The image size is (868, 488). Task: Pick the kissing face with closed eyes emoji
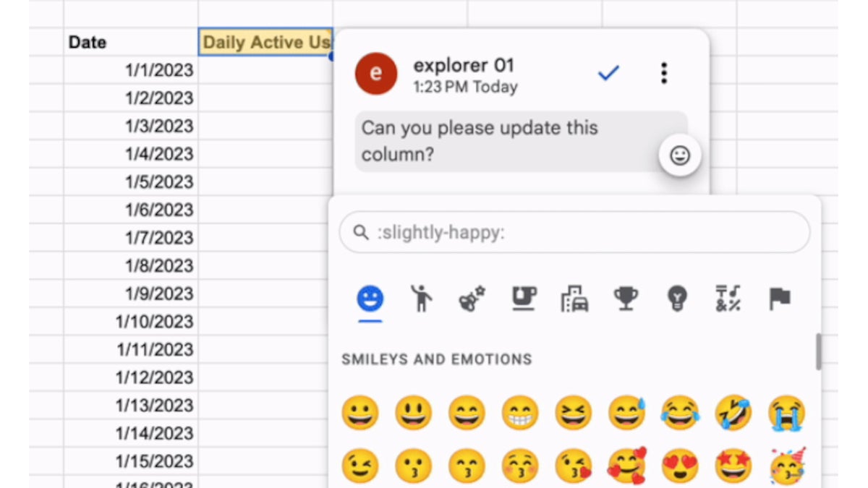pyautogui.click(x=520, y=466)
